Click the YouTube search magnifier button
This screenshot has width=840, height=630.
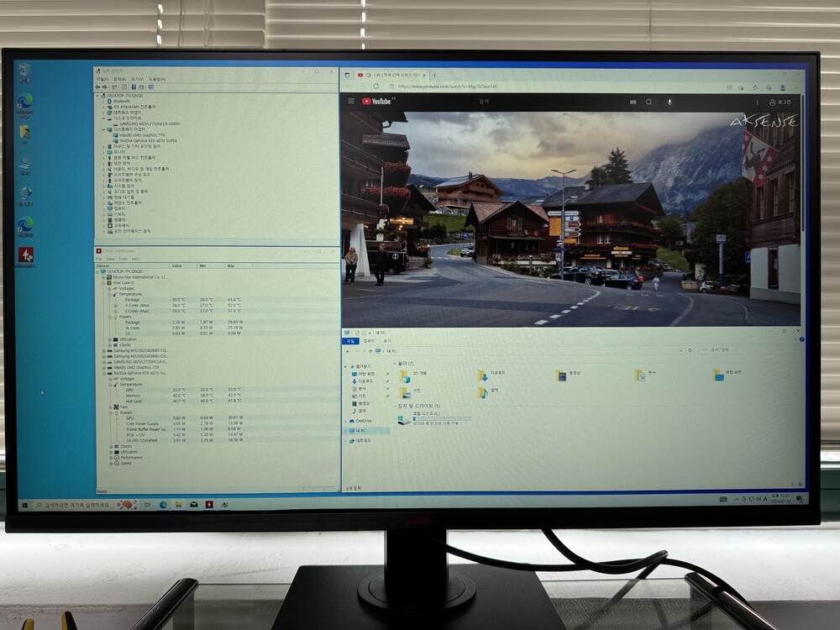tap(648, 102)
